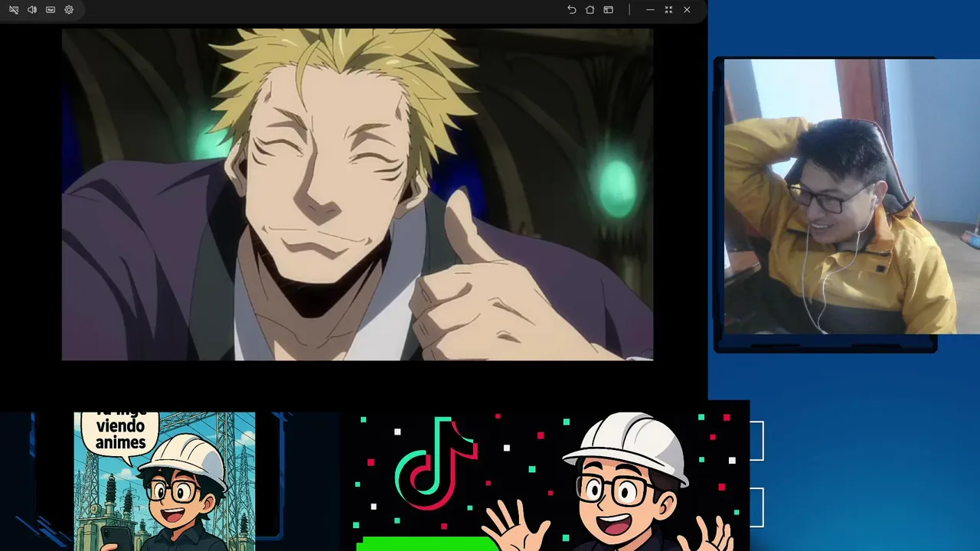
Task: Click the crossed-out screen icon in toolbar
Action: (14, 10)
